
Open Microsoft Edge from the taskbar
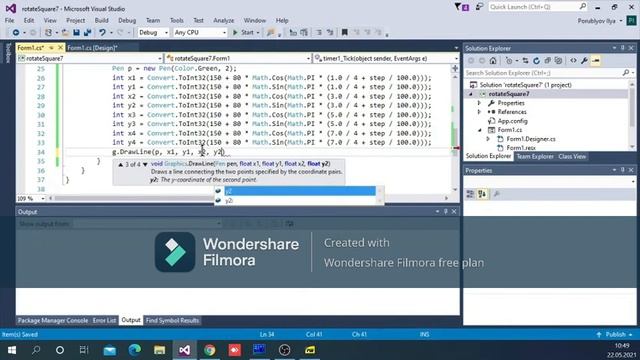point(135,350)
